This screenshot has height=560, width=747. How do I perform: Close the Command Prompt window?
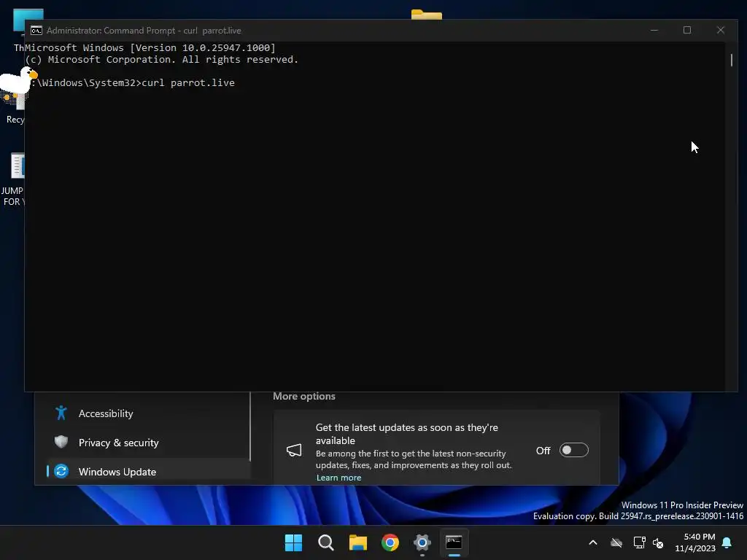720,30
